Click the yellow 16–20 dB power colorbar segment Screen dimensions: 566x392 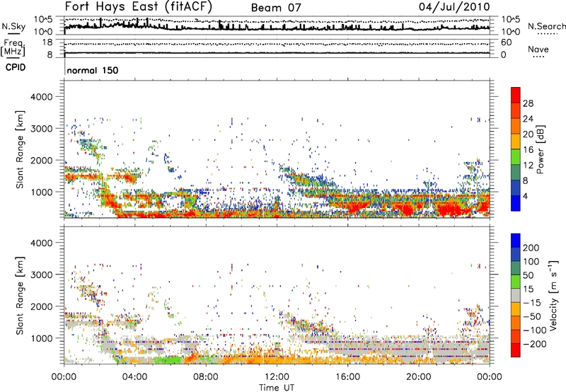[516, 141]
